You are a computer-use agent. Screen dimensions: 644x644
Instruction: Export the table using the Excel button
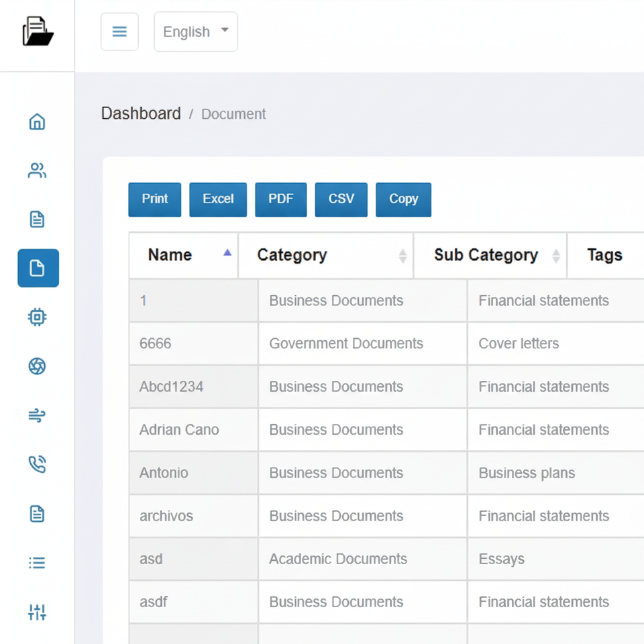click(x=218, y=199)
